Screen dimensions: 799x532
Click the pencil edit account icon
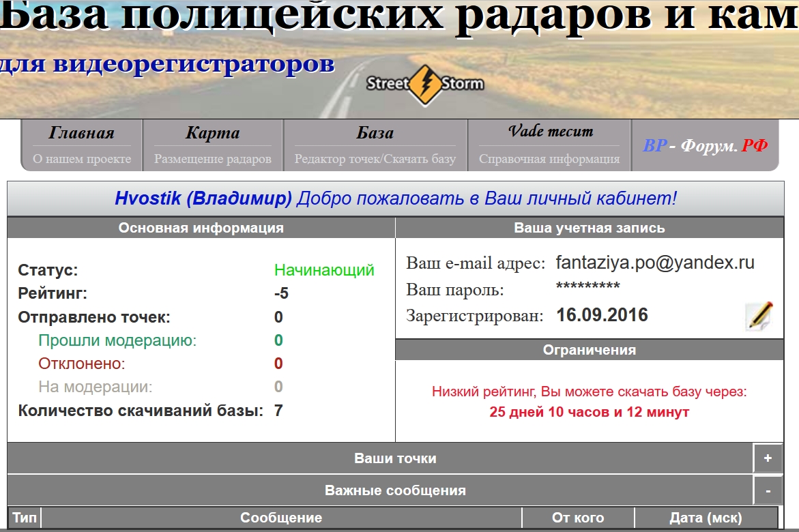coord(759,316)
